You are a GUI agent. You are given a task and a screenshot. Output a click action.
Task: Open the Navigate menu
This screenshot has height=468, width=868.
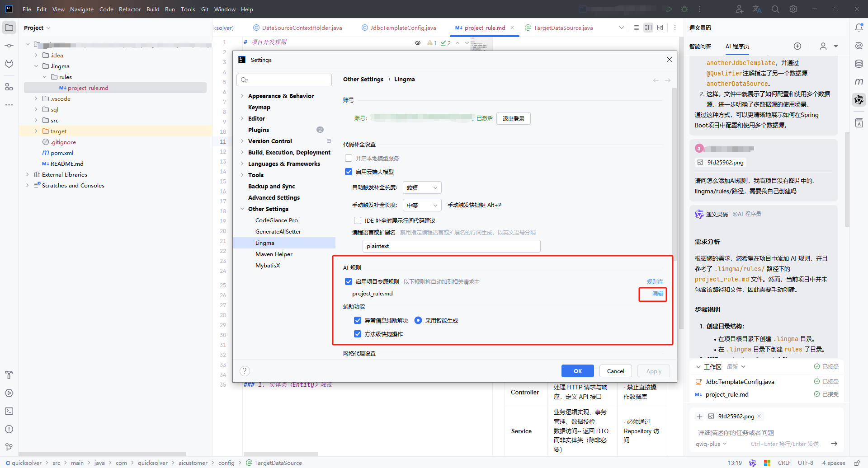[x=82, y=9]
